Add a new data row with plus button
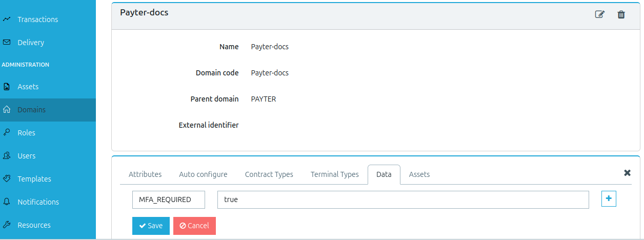The height and width of the screenshot is (240, 644). (609, 199)
